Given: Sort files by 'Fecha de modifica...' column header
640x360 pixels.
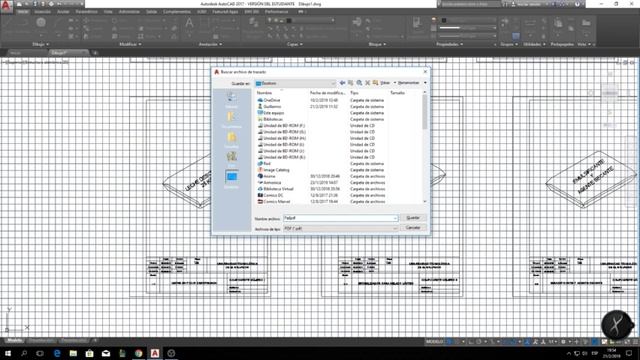Looking at the screenshot, I should (x=328, y=93).
